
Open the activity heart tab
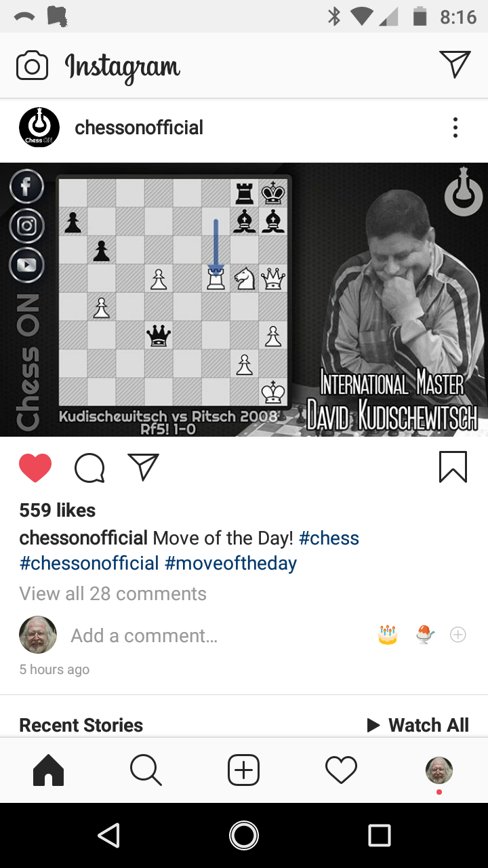point(341,770)
